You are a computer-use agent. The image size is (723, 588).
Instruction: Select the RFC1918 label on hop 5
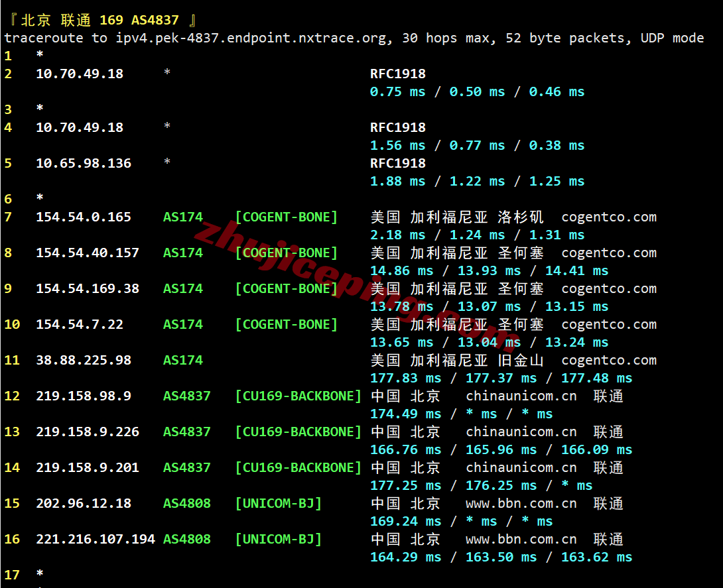click(397, 163)
